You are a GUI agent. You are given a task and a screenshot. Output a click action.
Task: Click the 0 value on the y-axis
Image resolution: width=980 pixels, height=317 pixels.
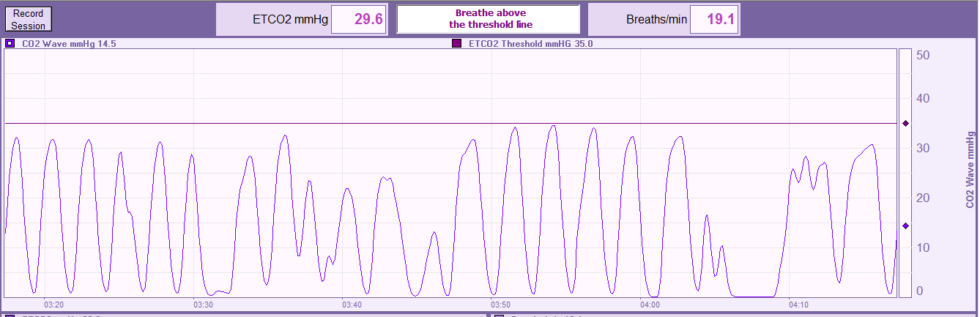tap(920, 291)
